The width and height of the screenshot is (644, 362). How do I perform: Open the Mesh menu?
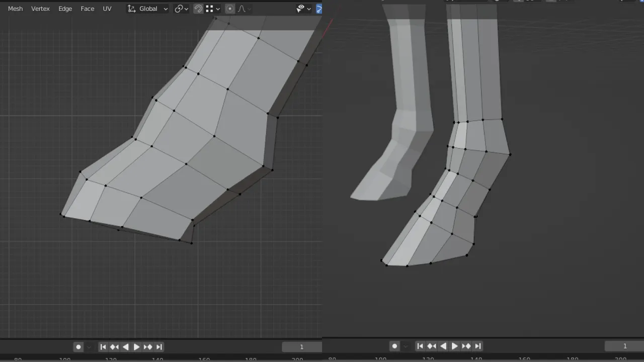[x=15, y=9]
